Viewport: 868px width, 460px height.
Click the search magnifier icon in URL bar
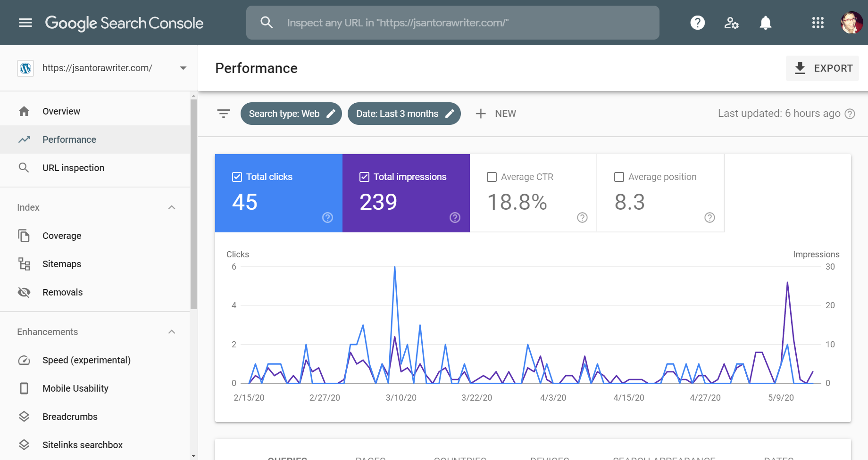coord(267,23)
